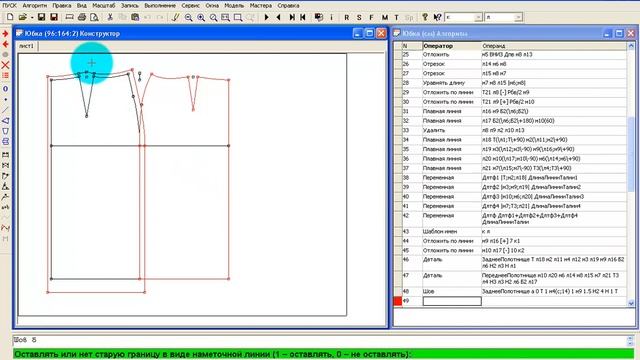Open the 'к' name template dropdown

pyautogui.click(x=478, y=17)
